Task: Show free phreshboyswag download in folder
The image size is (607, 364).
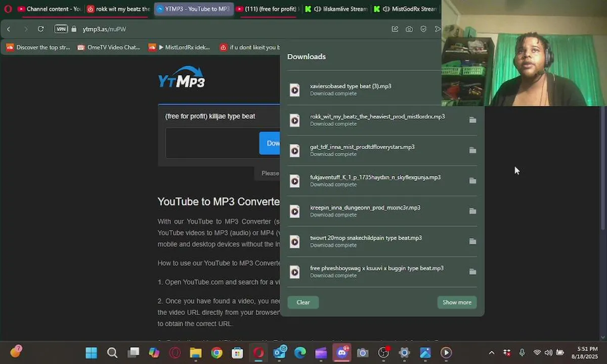Action: [x=472, y=272]
